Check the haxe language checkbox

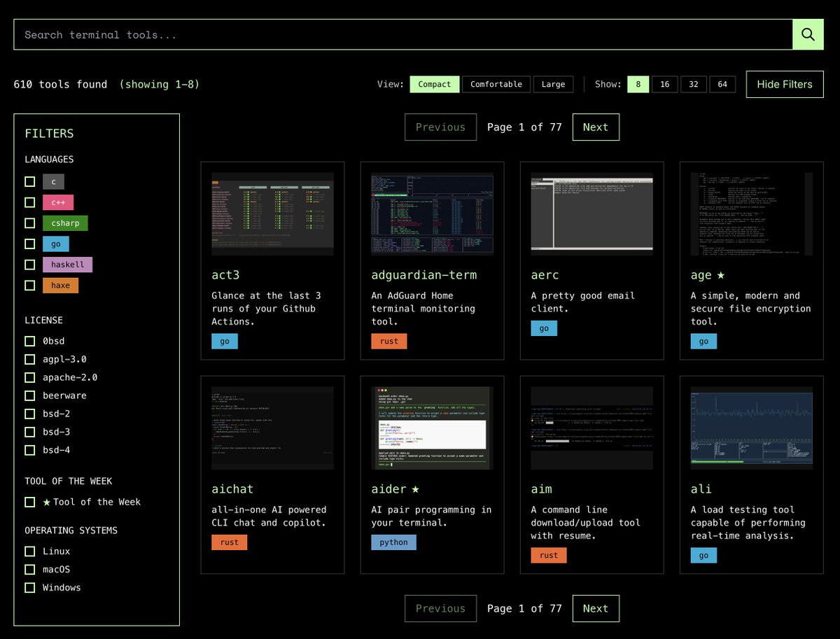coord(30,286)
